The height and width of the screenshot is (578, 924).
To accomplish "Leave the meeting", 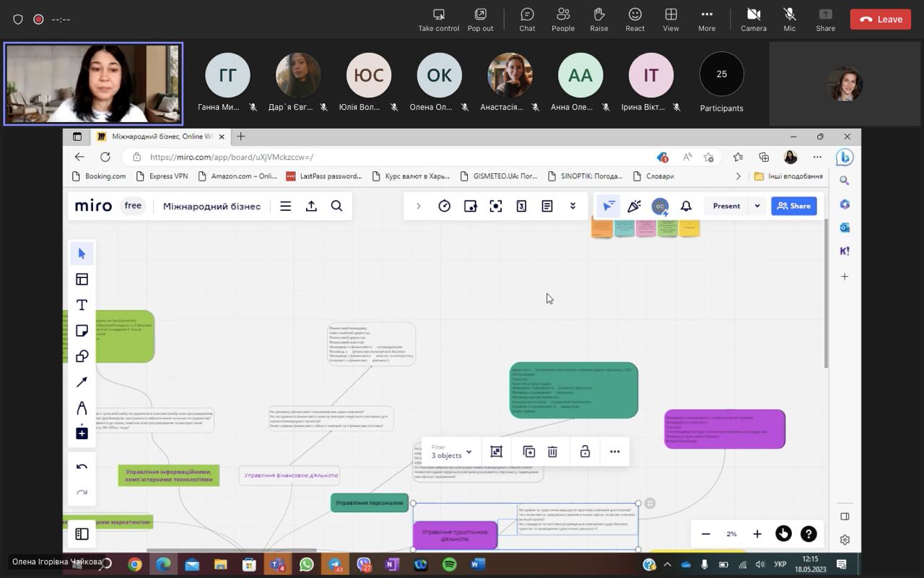I will [880, 20].
